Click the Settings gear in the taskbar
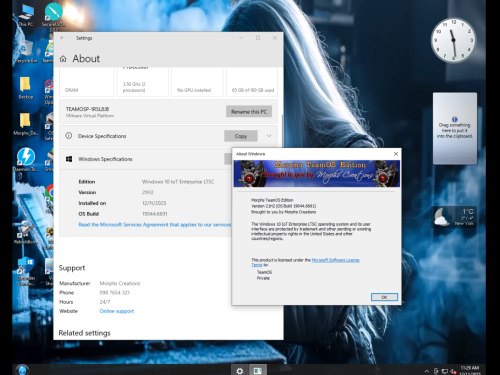The height and width of the screenshot is (375, 500). coord(240,370)
